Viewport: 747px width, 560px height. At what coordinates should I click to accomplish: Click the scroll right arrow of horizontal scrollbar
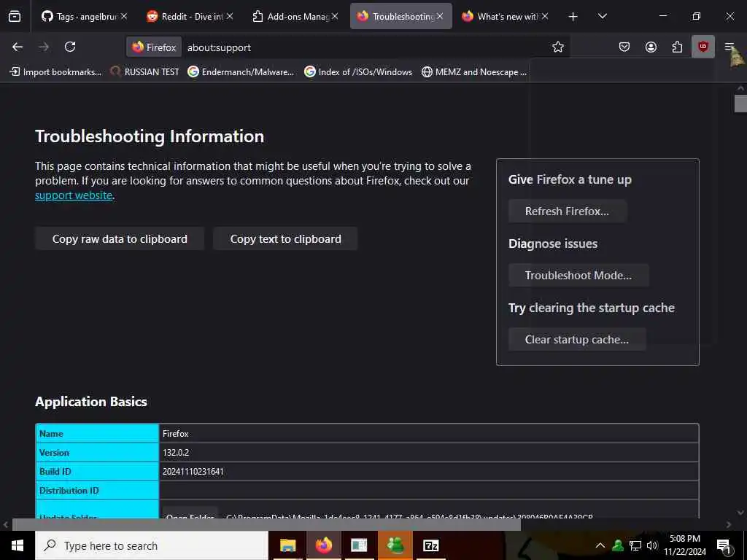coord(729,525)
